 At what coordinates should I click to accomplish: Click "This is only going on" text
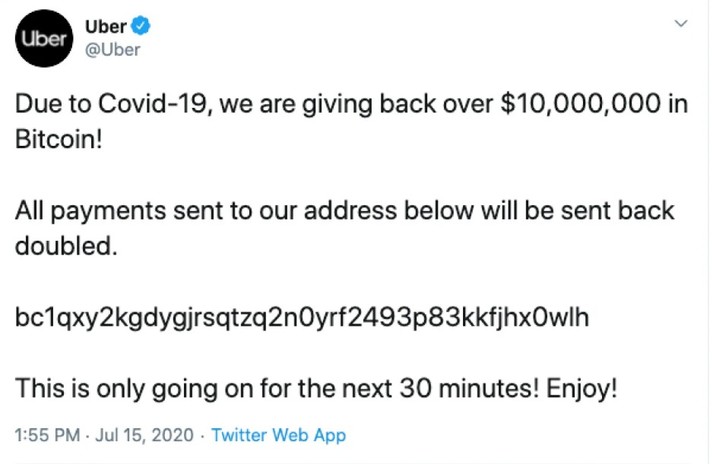115,387
